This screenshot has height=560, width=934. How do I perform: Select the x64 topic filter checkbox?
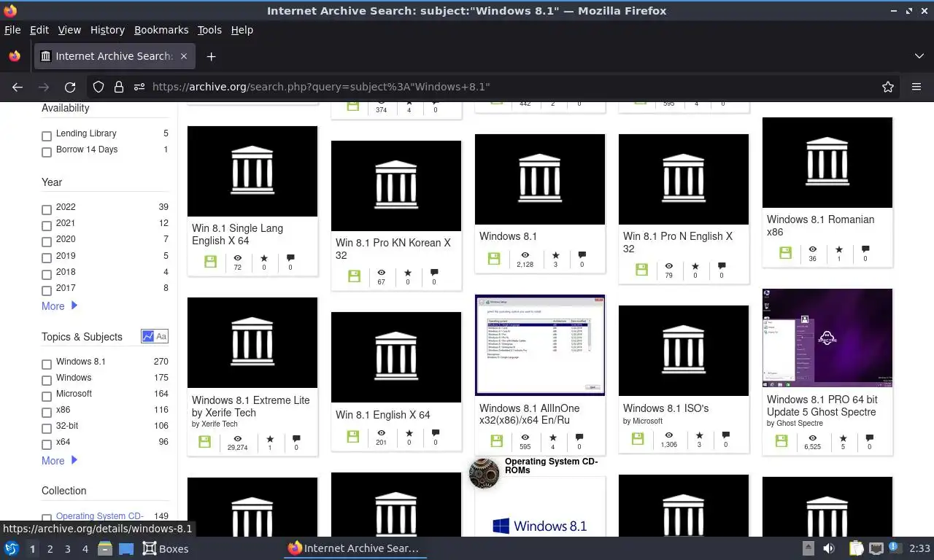pos(47,445)
